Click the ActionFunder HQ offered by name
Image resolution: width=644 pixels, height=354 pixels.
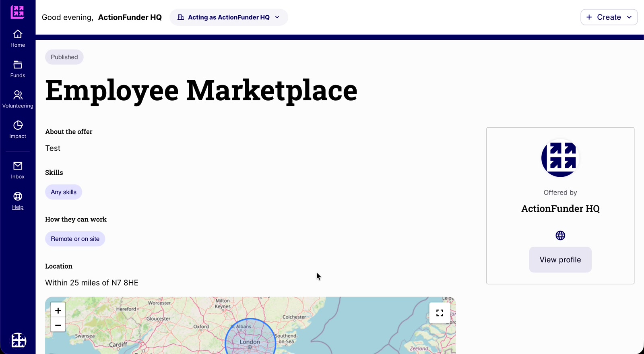[x=560, y=209]
